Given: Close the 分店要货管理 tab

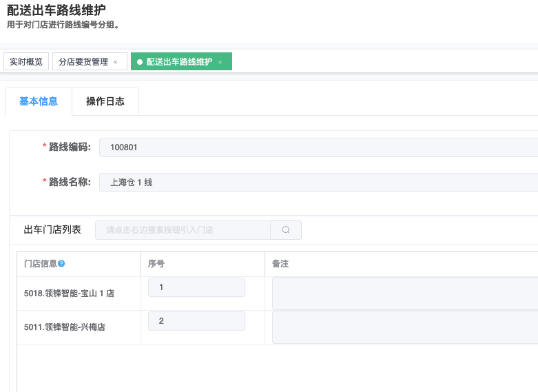Looking at the screenshot, I should click(x=116, y=62).
